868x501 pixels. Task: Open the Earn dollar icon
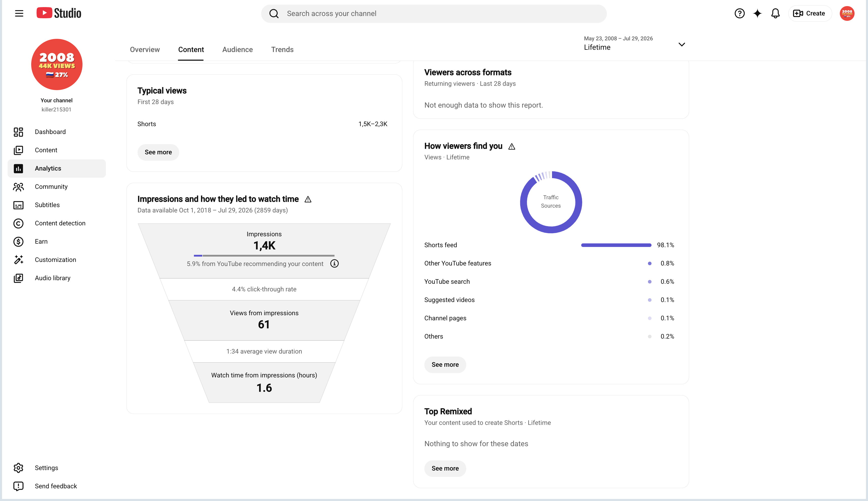[x=18, y=242]
